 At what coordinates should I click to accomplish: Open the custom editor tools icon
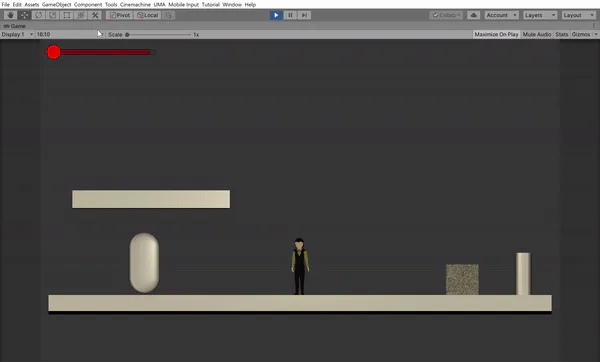[x=95, y=15]
